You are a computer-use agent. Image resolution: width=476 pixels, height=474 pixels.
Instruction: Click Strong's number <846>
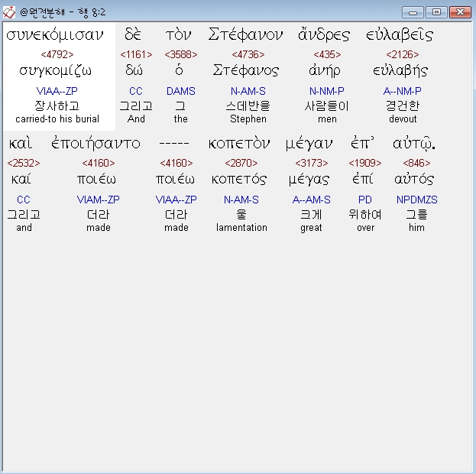coord(417,163)
